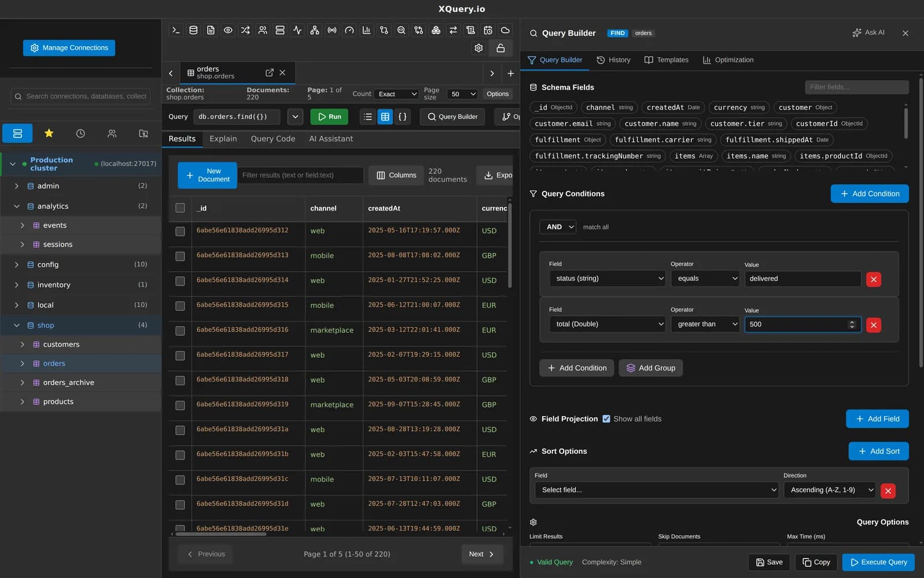Viewport: 924px width, 578px height.
Task: Switch results to JSON braces view
Action: tap(403, 117)
